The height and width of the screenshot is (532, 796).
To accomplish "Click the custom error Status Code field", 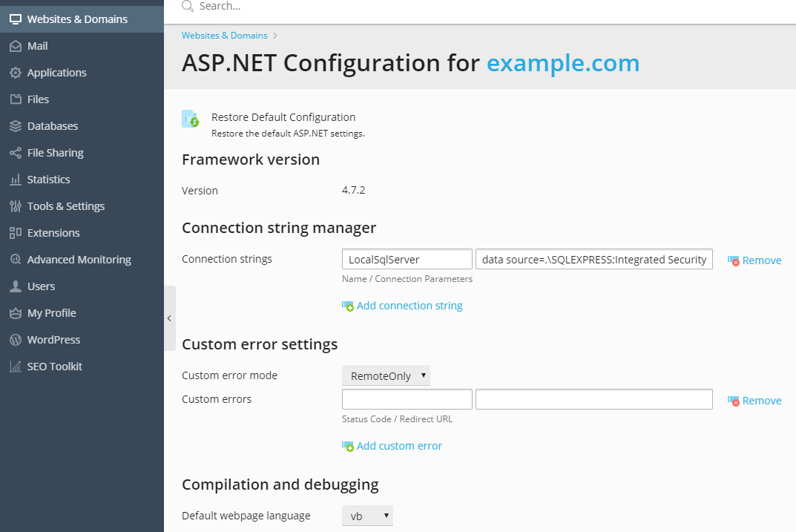I will (x=407, y=399).
